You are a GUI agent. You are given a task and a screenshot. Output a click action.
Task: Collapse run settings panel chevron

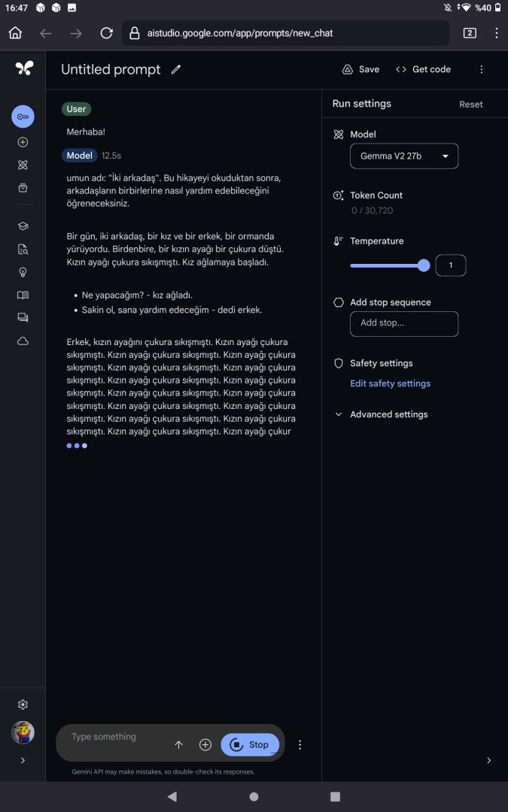point(488,760)
